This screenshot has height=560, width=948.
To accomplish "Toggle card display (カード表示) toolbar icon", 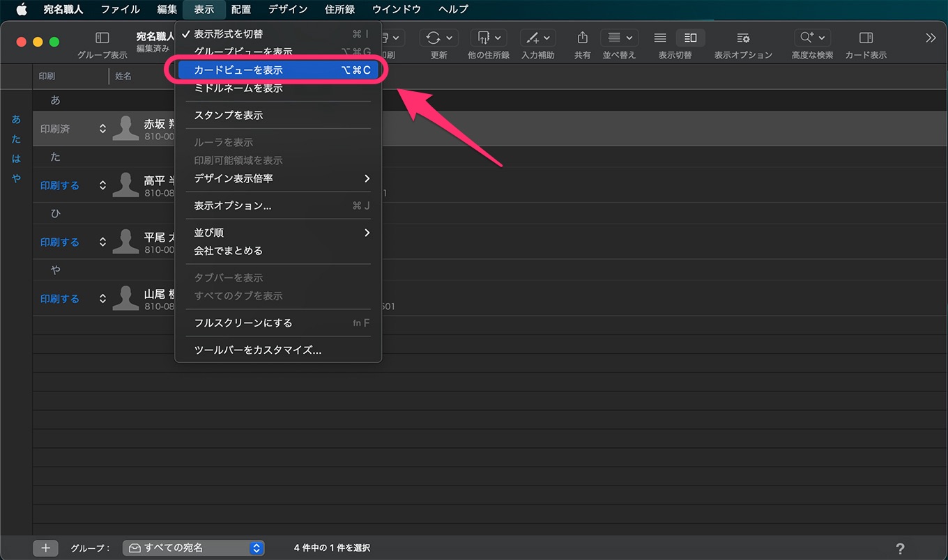I will click(866, 38).
